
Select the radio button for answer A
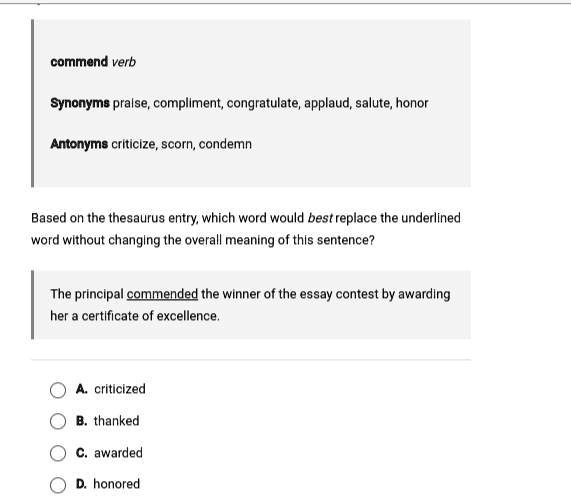point(58,390)
